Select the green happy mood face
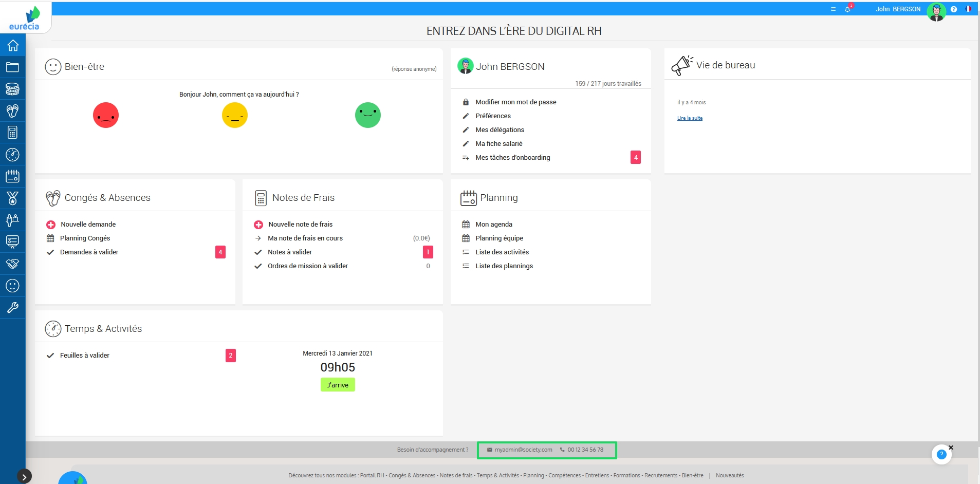Image resolution: width=980 pixels, height=484 pixels. pyautogui.click(x=368, y=115)
